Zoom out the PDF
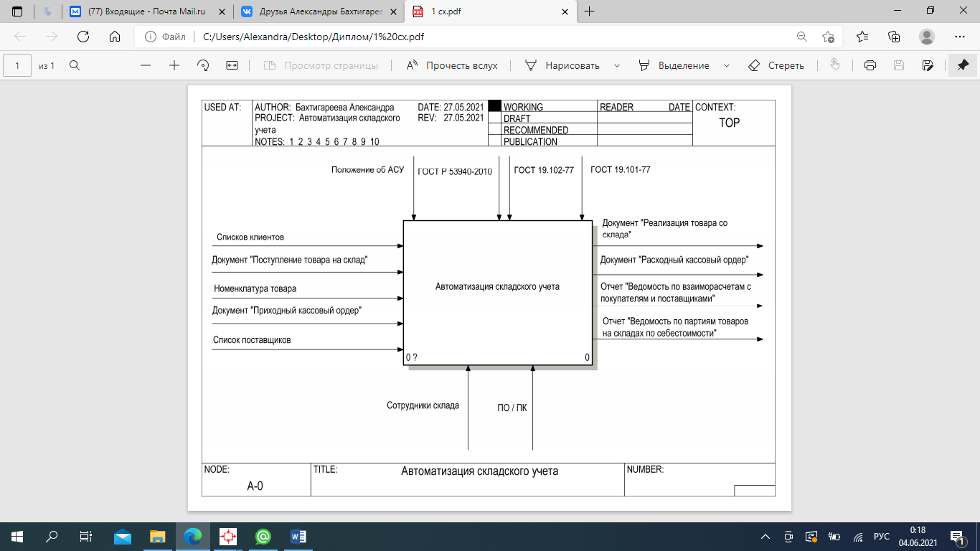The width and height of the screenshot is (980, 551). 146,65
